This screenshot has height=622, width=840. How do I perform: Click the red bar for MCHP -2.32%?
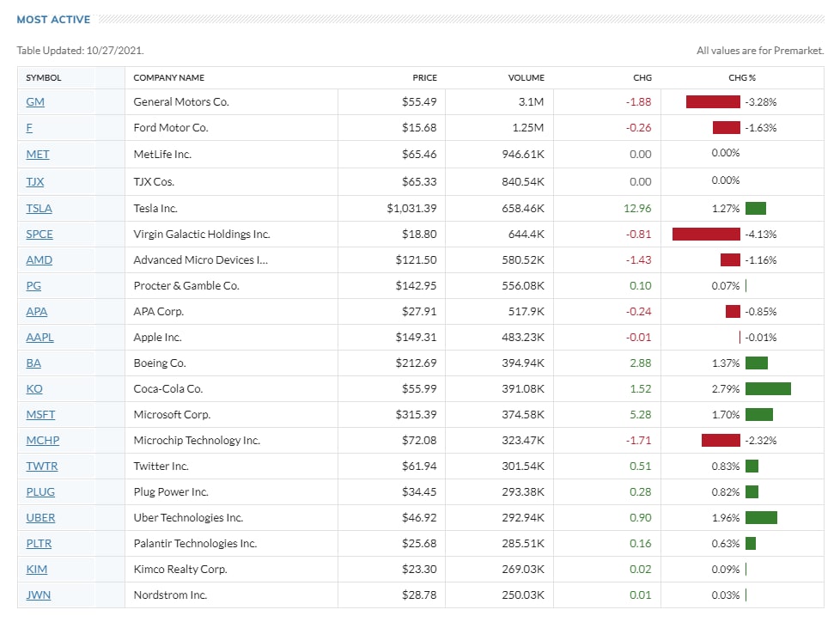(721, 440)
